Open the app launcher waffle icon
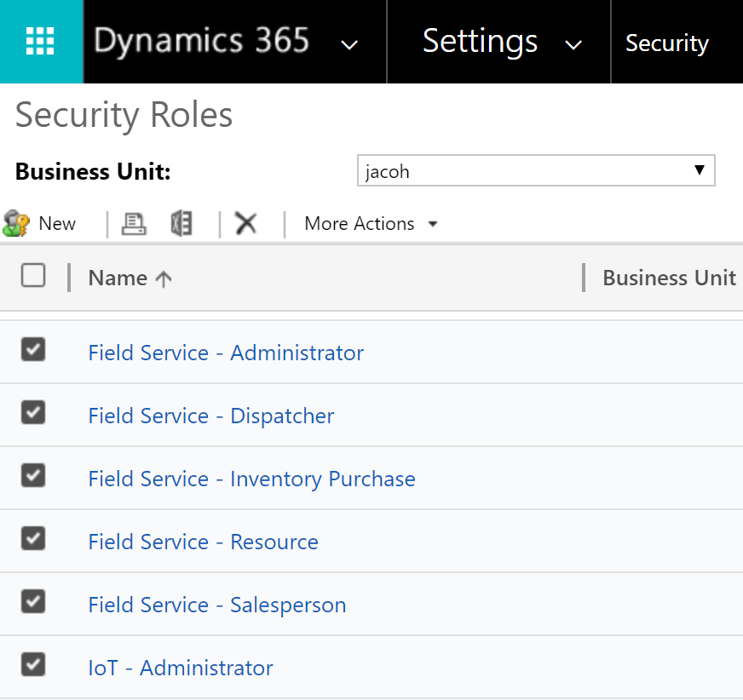 point(40,41)
